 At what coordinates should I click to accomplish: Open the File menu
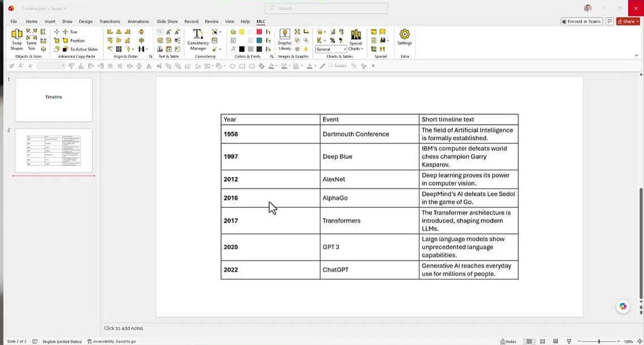point(14,22)
